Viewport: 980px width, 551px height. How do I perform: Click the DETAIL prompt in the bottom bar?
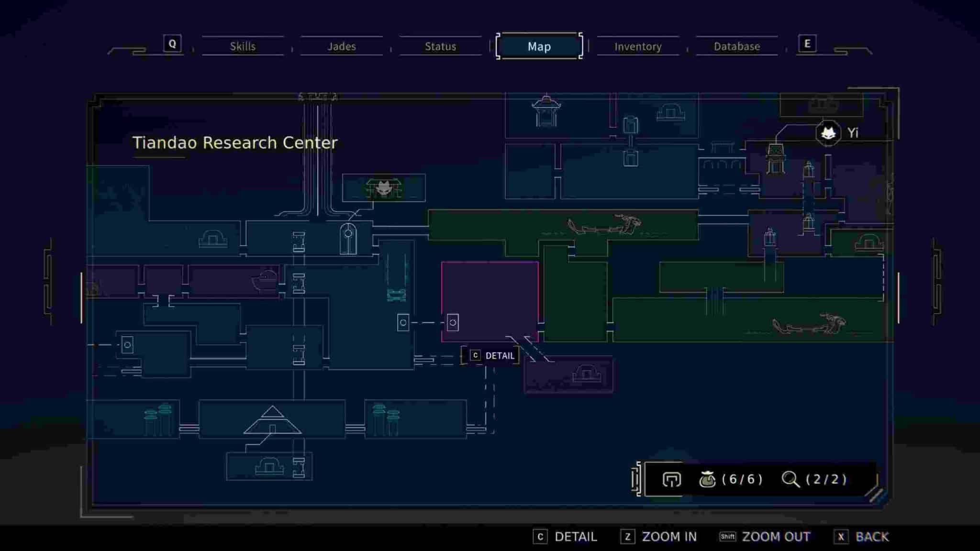point(565,537)
